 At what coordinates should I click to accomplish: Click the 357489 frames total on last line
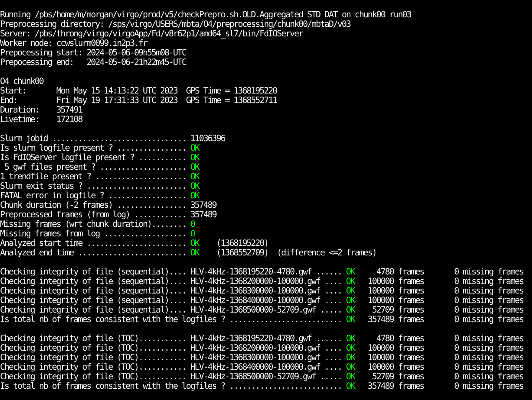[396, 386]
